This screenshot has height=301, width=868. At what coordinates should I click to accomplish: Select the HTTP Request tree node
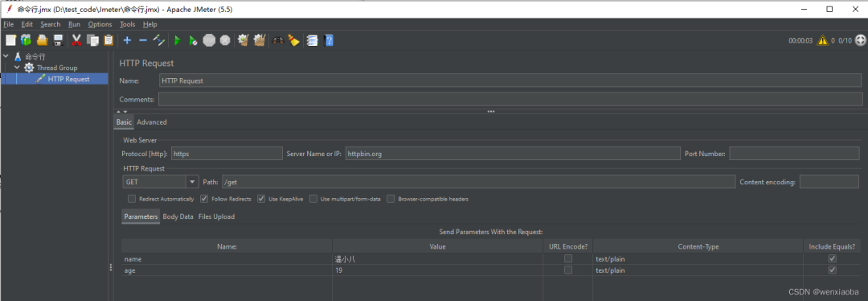click(x=68, y=79)
